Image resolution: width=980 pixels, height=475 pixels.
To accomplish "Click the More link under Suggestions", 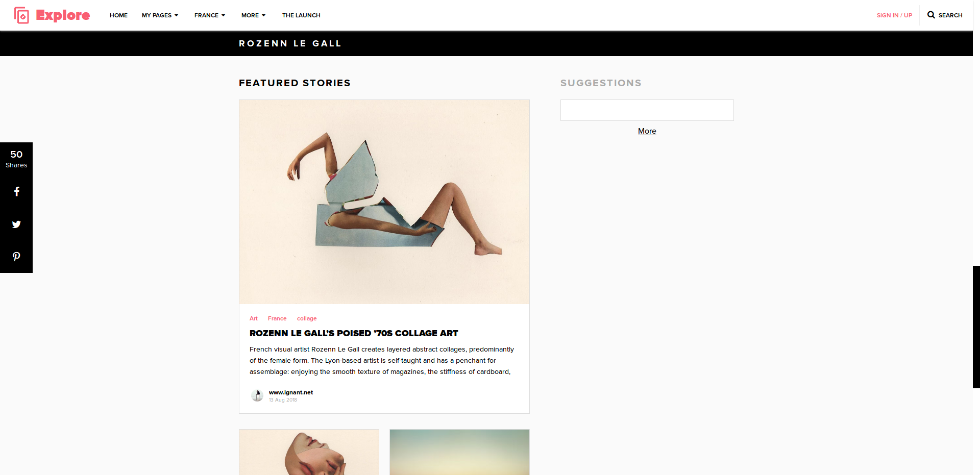I will pos(647,131).
